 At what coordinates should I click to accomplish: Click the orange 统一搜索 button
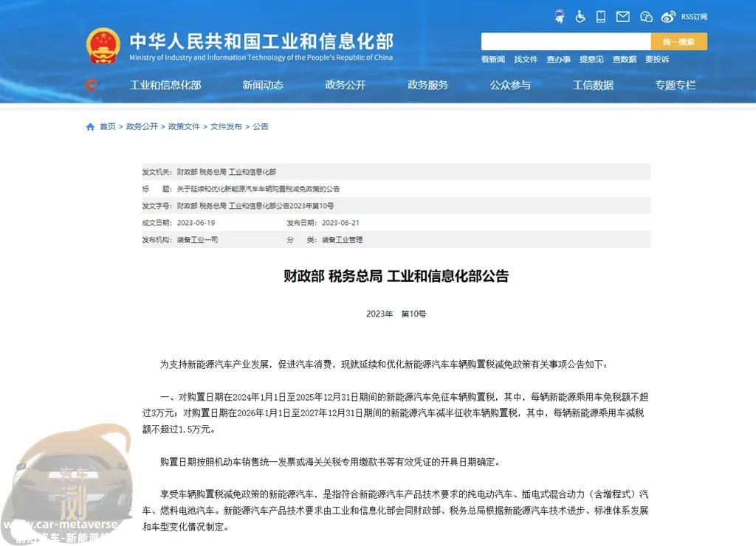(x=679, y=41)
